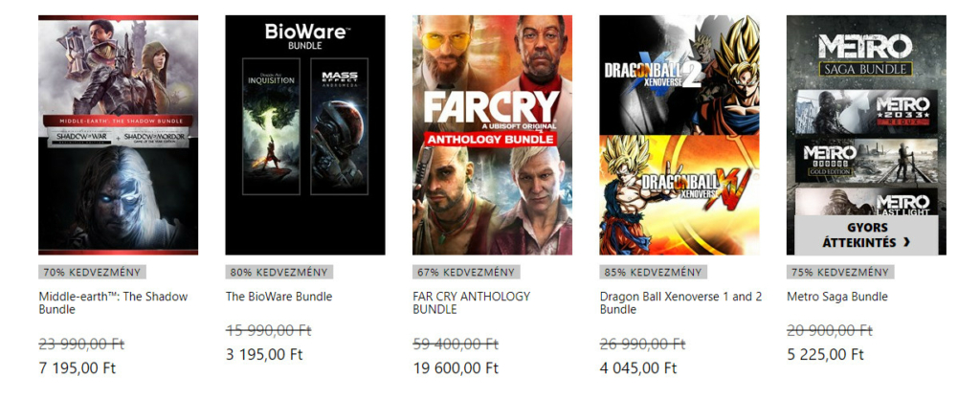Click the 5 225,00 Ft Metro bundle price
The width and height of the screenshot is (980, 399).
pyautogui.click(x=825, y=355)
